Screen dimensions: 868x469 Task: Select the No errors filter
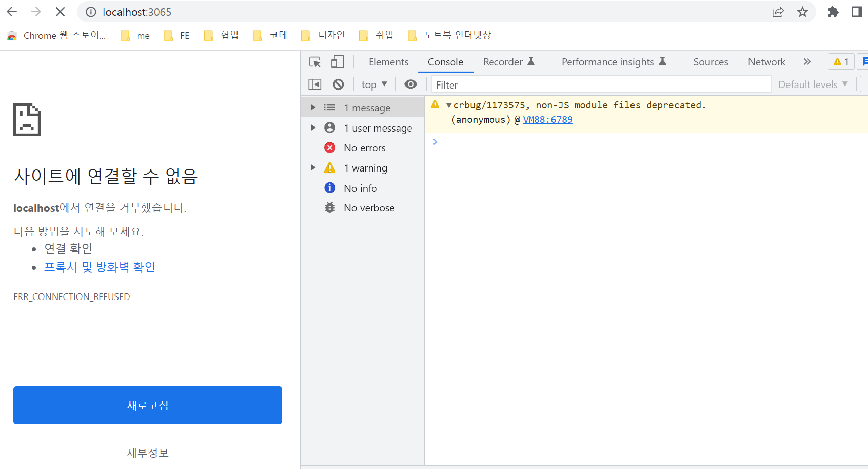(363, 148)
